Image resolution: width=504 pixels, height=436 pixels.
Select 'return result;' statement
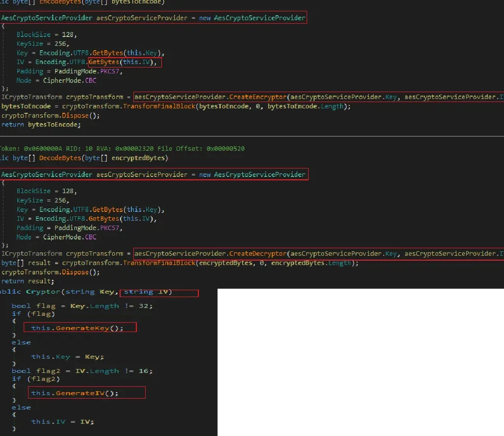(28, 281)
